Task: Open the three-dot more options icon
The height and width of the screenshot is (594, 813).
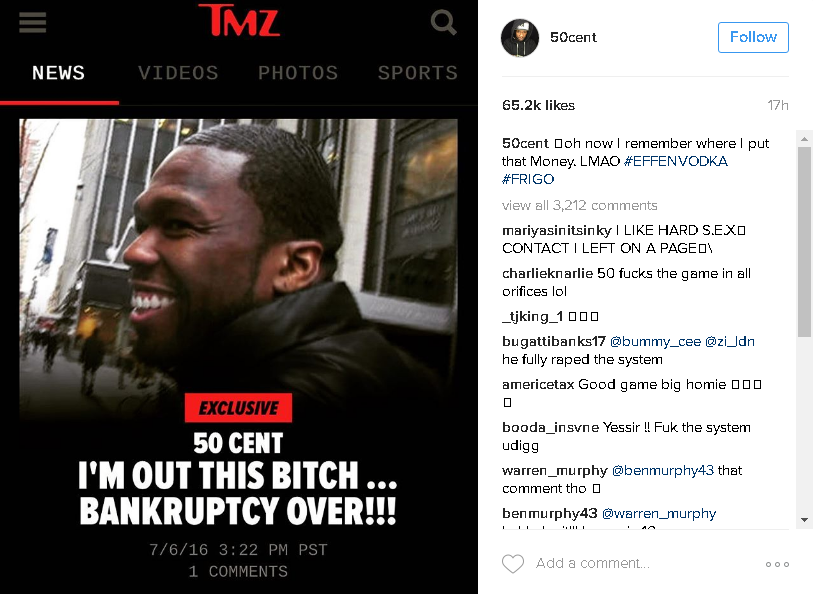Action: pyautogui.click(x=777, y=564)
